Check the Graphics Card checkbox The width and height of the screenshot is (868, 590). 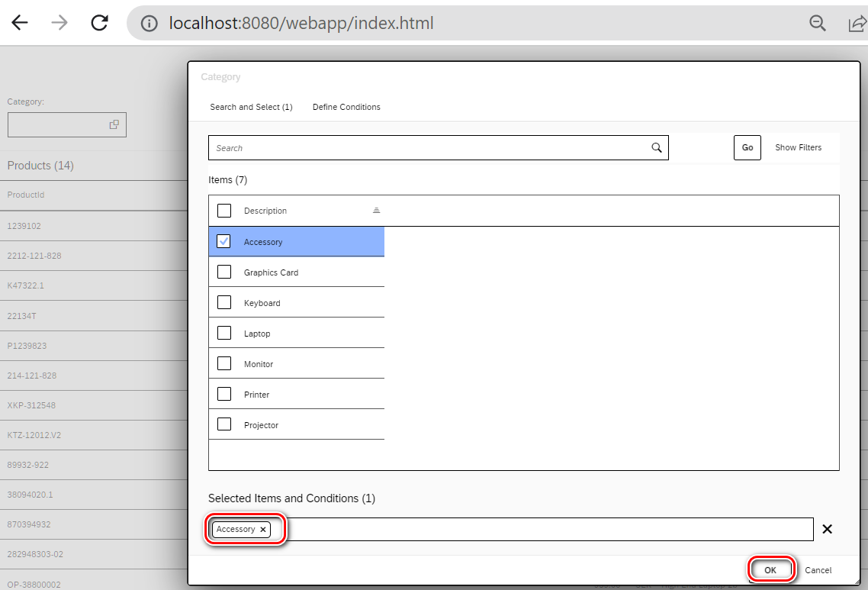[223, 272]
